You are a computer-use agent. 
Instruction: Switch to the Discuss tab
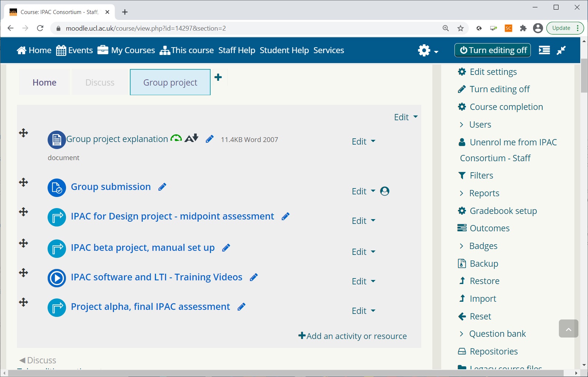(100, 82)
